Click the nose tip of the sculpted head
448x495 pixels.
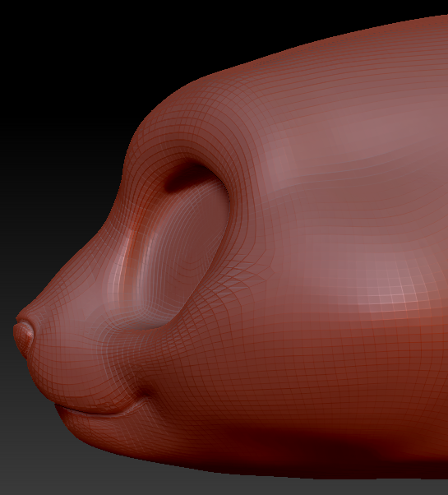[x=23, y=338]
